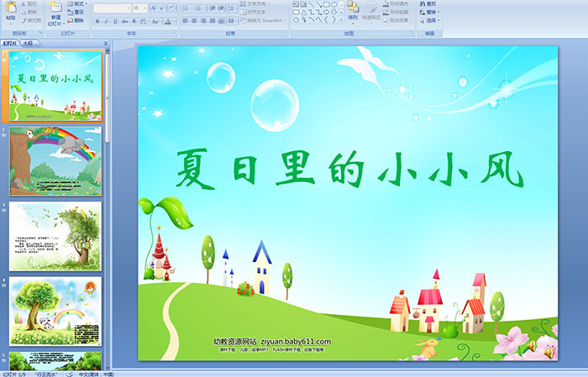
Task: Open the Align Text (对齐文本) menu
Action: coord(255,12)
